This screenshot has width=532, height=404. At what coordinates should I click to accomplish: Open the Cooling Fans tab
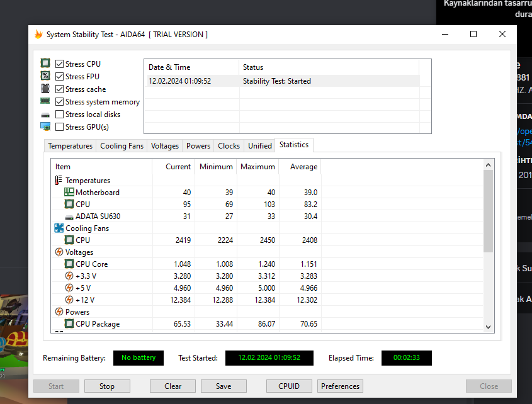point(122,146)
